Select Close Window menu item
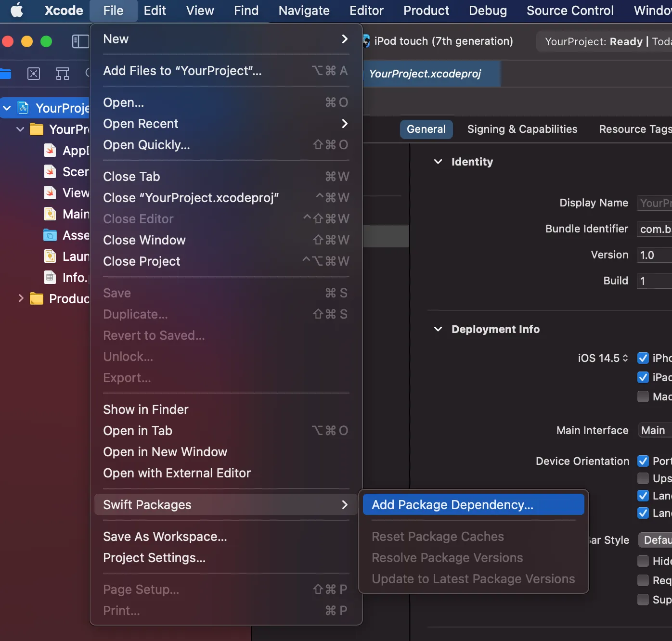The height and width of the screenshot is (641, 672). coord(226,240)
